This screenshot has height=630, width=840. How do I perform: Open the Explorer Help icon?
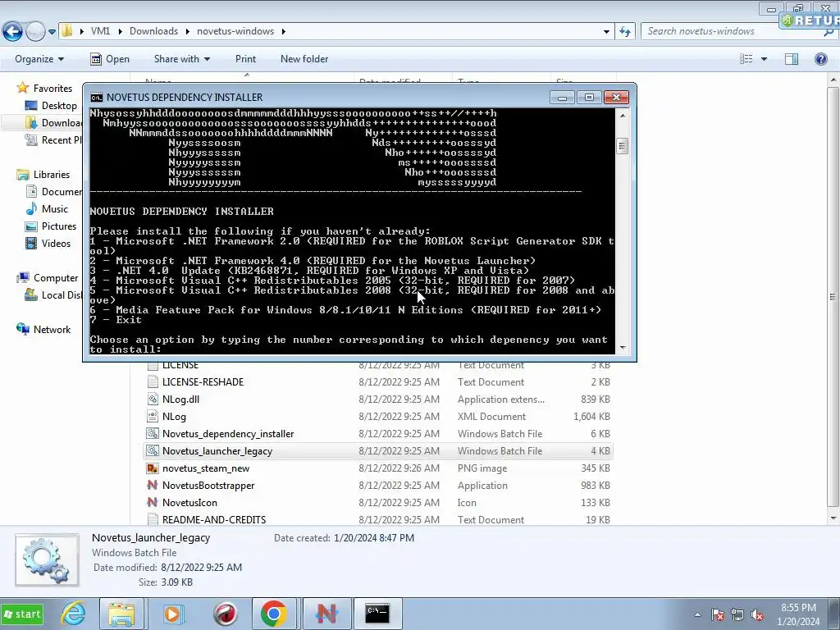click(x=820, y=59)
